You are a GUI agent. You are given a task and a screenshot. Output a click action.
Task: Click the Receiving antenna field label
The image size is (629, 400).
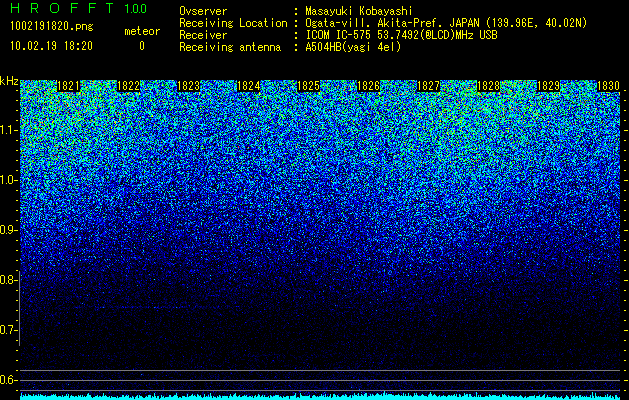(x=230, y=47)
